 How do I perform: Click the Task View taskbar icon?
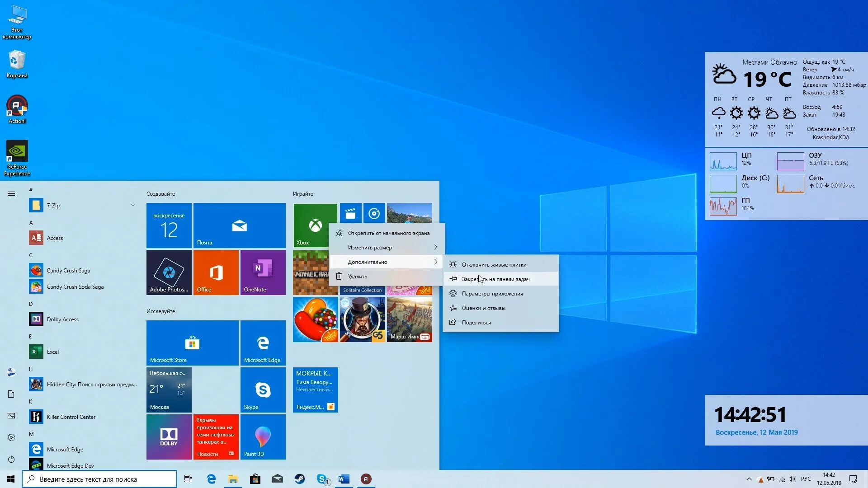[x=188, y=479]
